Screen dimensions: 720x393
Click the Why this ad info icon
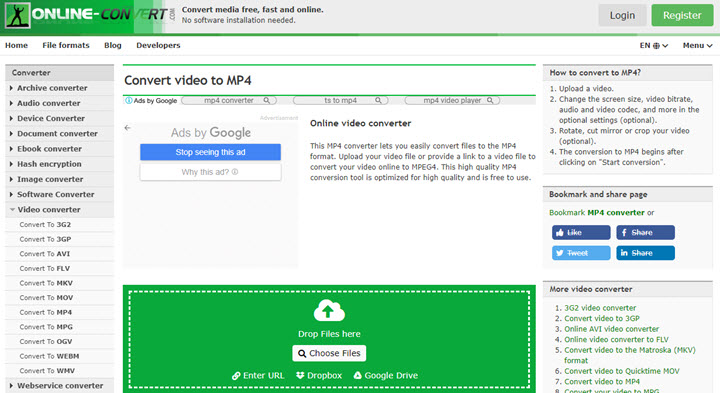(x=235, y=172)
